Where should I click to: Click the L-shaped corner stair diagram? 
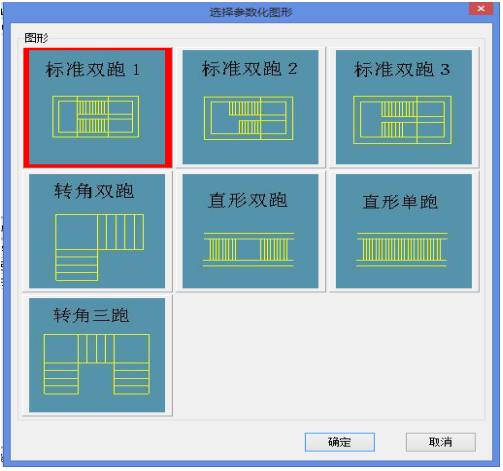pos(99,248)
